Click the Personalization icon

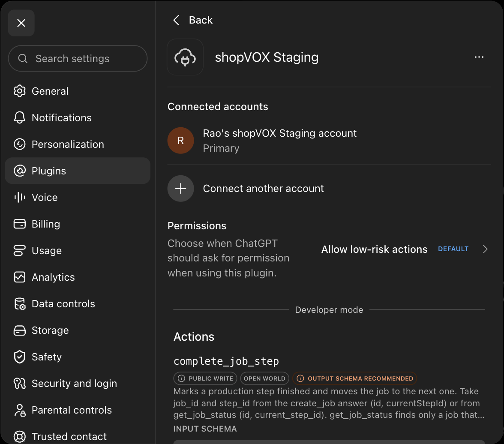20,144
